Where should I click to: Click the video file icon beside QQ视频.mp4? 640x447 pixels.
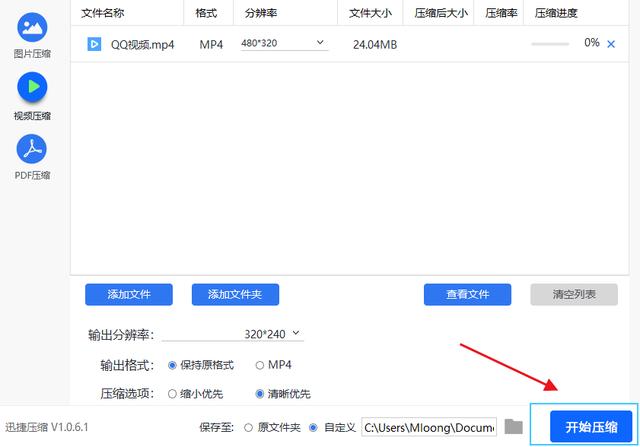[94, 44]
